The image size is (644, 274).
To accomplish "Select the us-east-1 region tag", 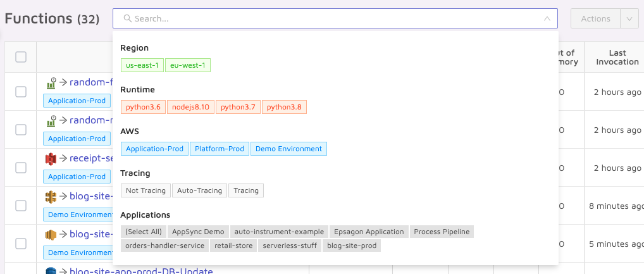I will (142, 65).
